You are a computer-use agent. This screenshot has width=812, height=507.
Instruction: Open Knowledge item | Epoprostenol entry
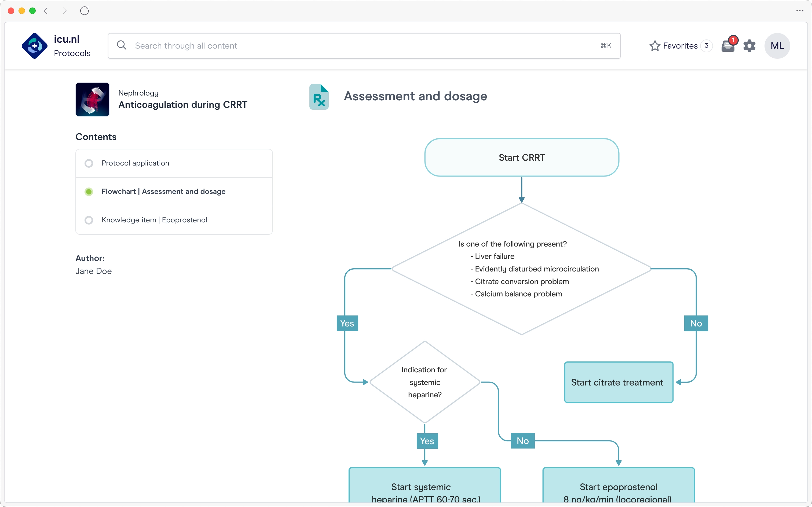click(x=174, y=220)
